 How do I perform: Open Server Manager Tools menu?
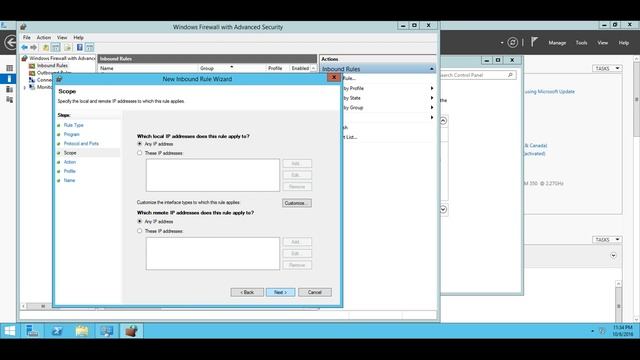(x=581, y=43)
